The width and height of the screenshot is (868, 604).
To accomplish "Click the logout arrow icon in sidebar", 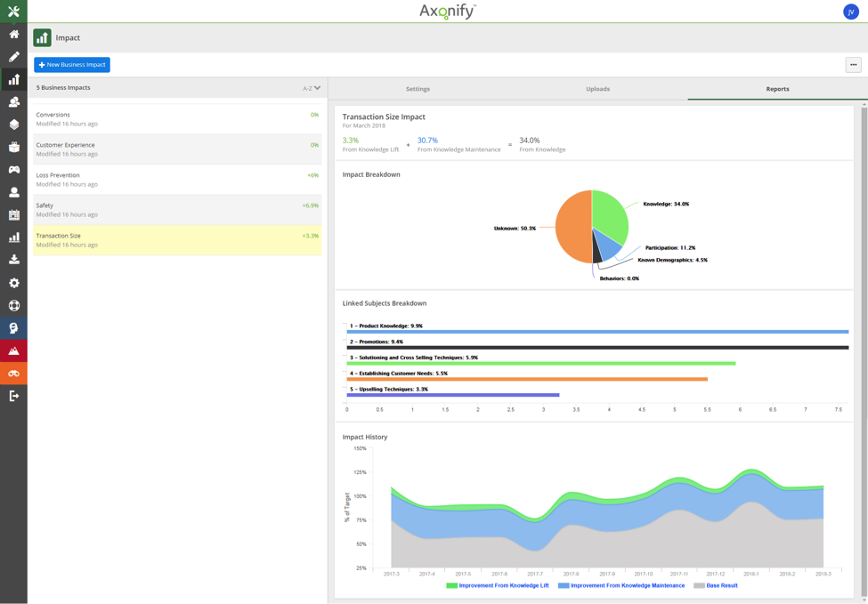I will pos(13,396).
